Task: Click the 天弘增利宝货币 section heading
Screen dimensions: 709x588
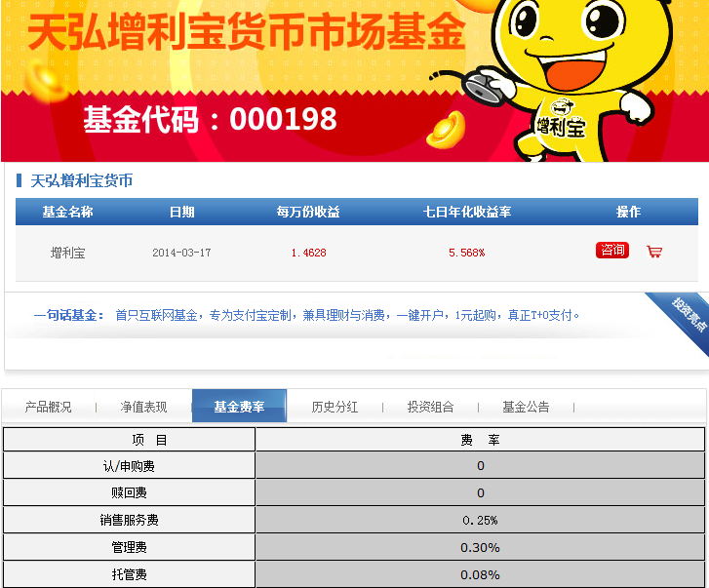Action: point(81,180)
